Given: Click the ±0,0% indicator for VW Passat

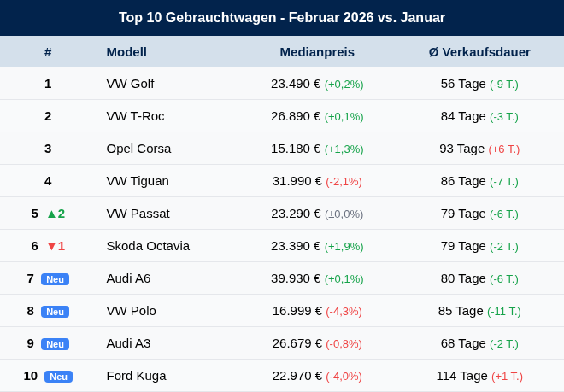Looking at the screenshot, I should point(344,214).
